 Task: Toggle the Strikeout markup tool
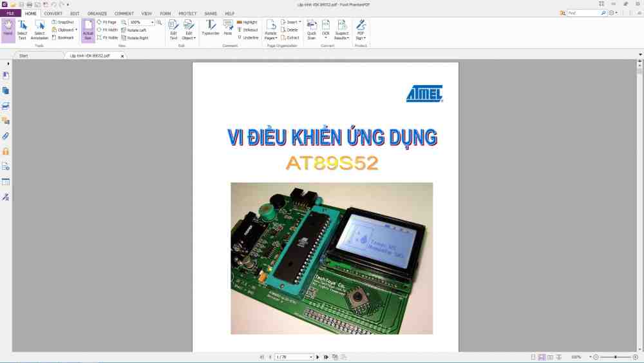click(248, 30)
